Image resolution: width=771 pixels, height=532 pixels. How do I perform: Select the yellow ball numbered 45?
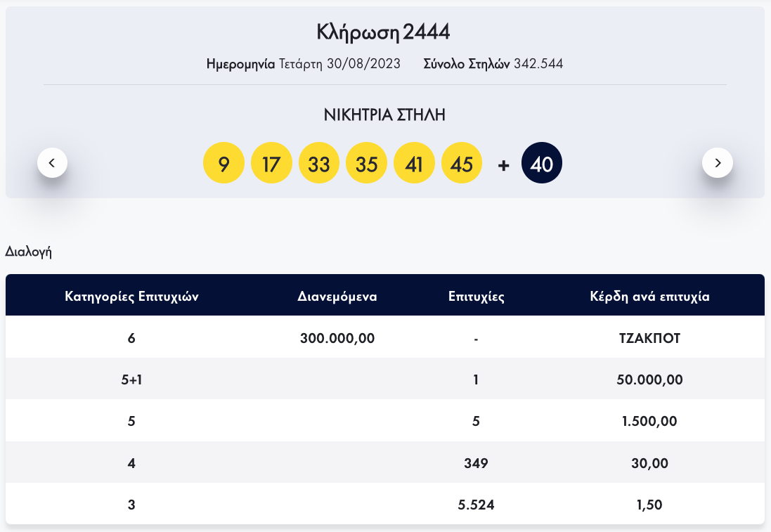462,164
